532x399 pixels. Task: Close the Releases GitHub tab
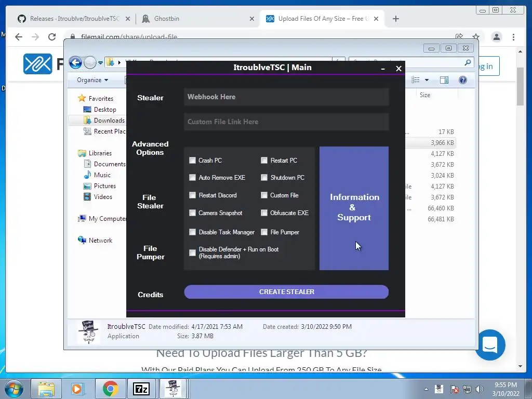pos(128,19)
